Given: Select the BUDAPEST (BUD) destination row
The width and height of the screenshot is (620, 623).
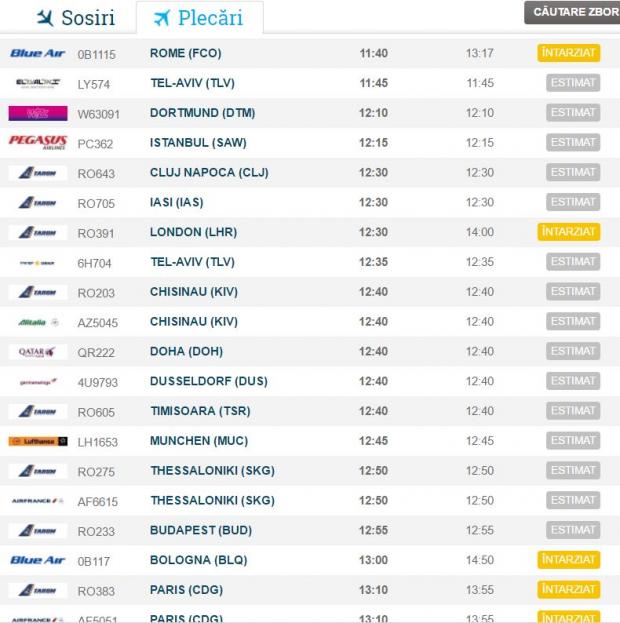Looking at the screenshot, I should tap(200, 530).
